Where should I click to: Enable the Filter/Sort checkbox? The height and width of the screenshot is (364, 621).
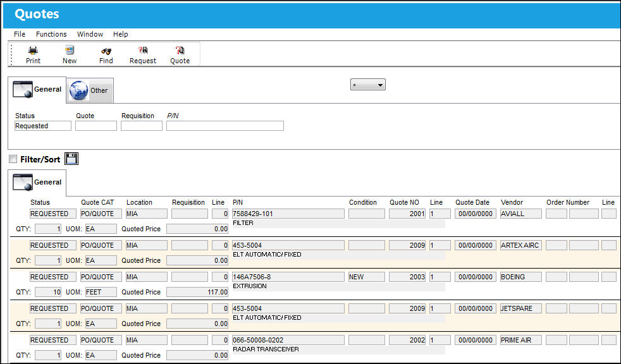(x=13, y=159)
